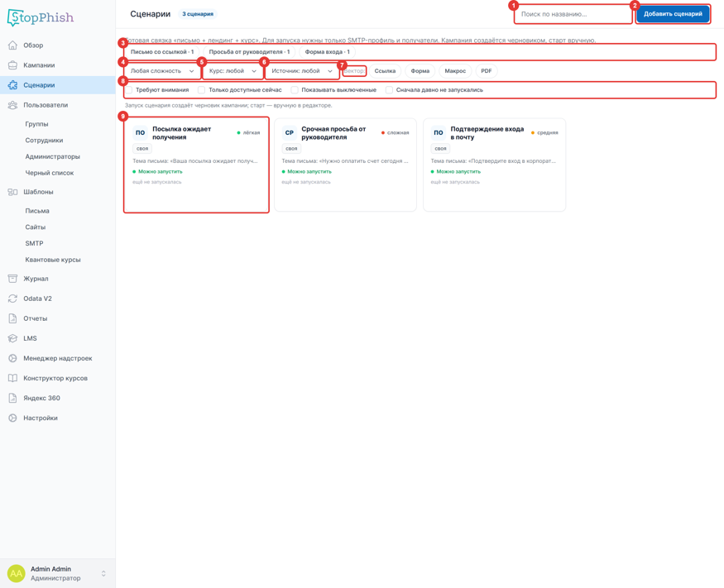The image size is (724, 588).
Task: Go to Сотрудники in the sidebar
Action: [44, 141]
